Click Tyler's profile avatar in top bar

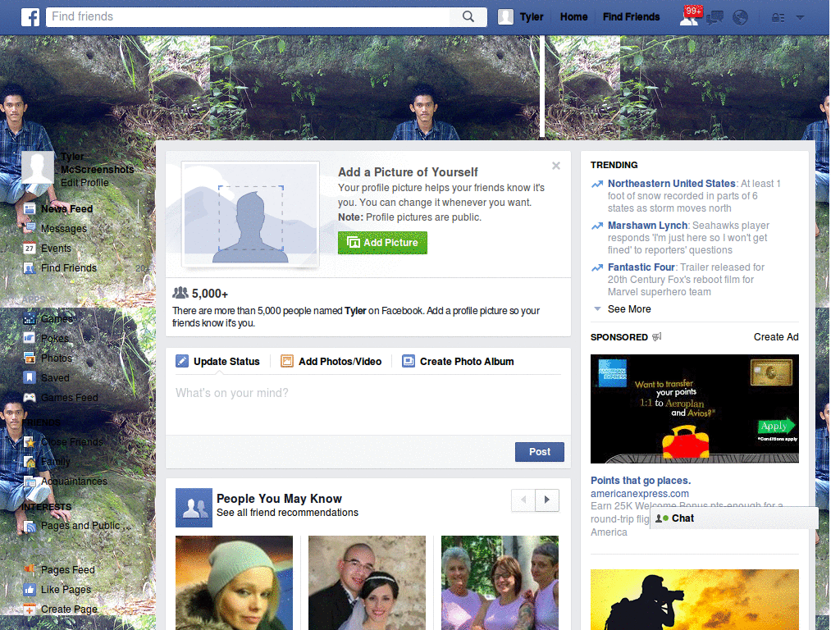pos(505,17)
